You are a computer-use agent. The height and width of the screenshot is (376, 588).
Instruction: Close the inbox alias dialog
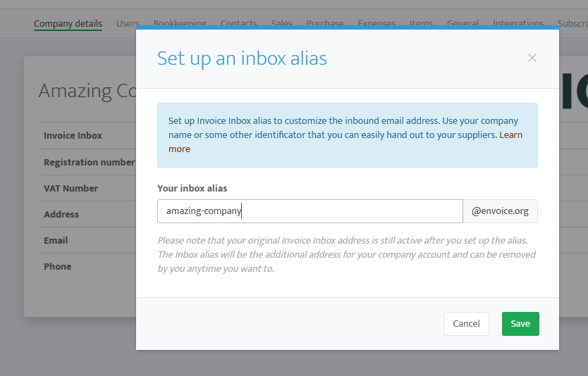pyautogui.click(x=532, y=58)
